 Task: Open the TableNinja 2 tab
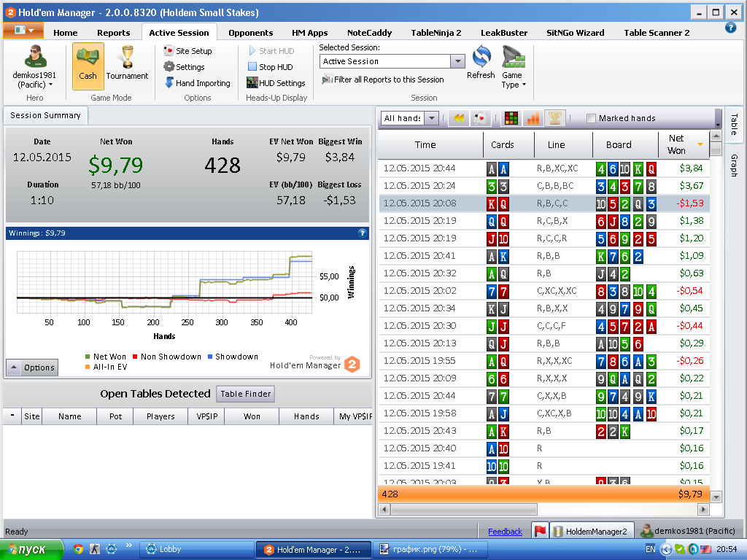(436, 33)
